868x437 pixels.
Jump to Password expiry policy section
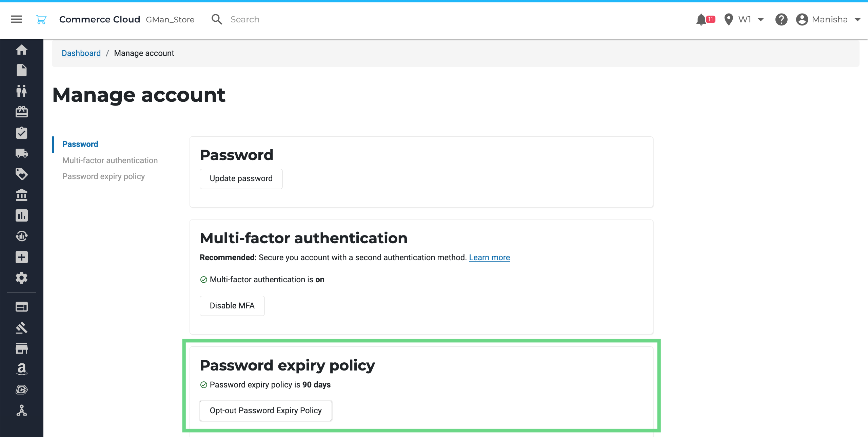[x=103, y=176]
